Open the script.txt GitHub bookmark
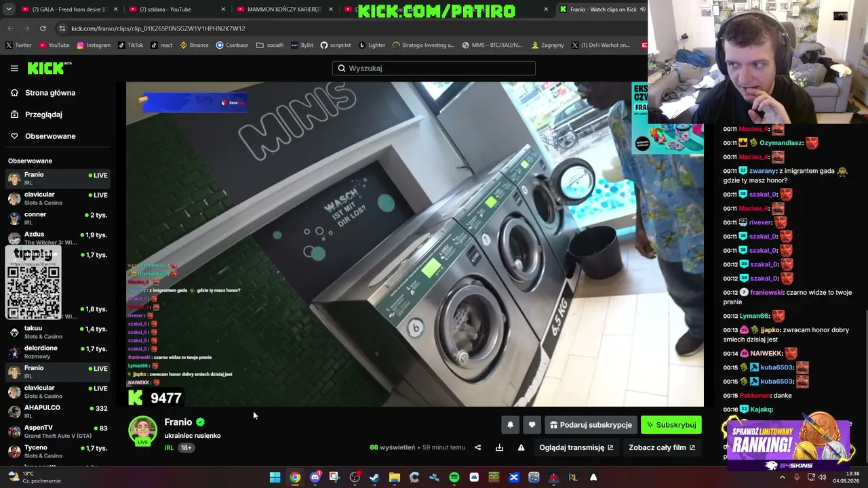Screen dimensions: 868x488 (336, 45)
